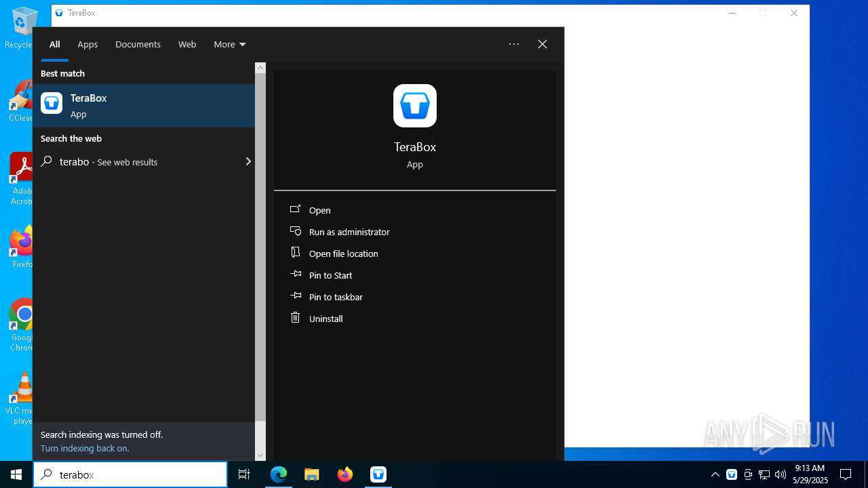Select Open file location
The height and width of the screenshot is (488, 868).
[344, 253]
